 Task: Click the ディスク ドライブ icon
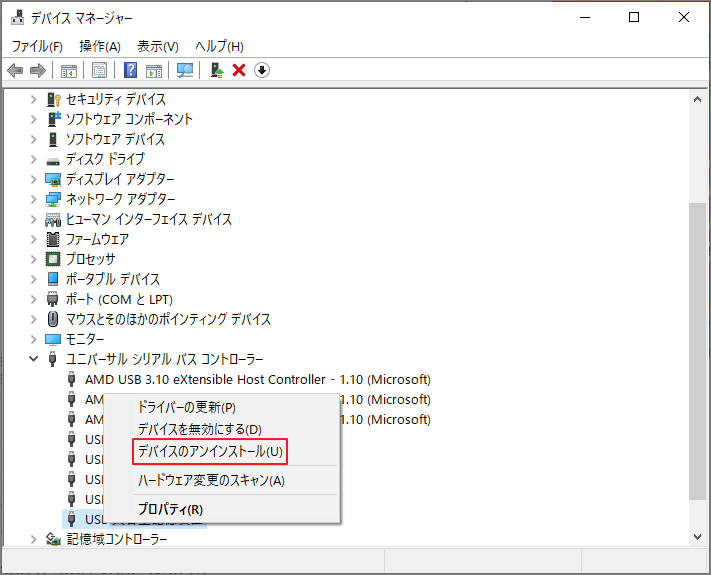(53, 161)
